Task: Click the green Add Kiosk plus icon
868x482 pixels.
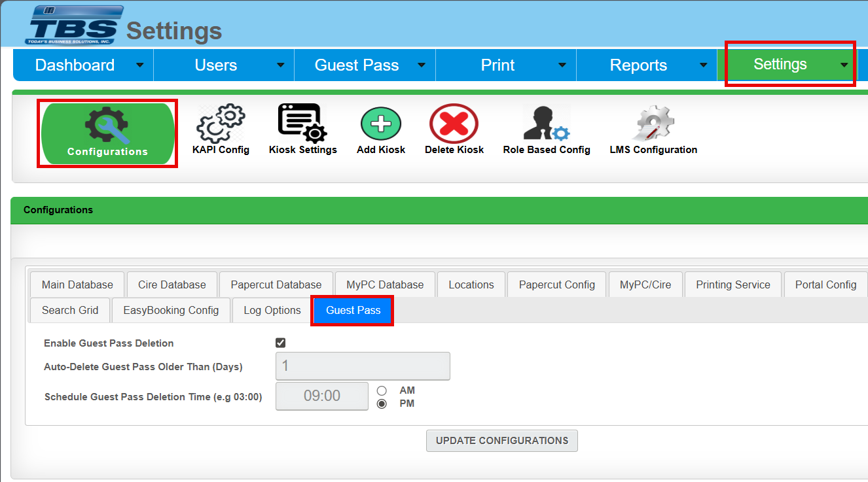Action: [x=381, y=123]
